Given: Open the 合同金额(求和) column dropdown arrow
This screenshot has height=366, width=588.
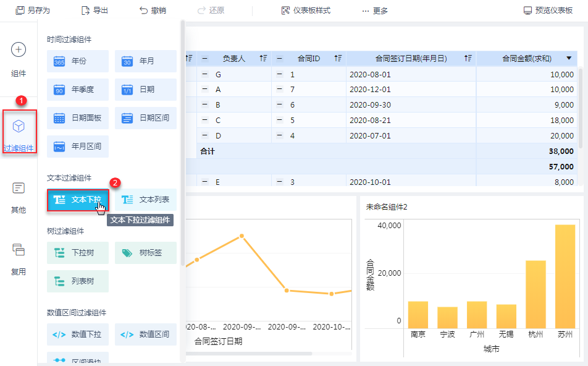Looking at the screenshot, I should point(569,58).
